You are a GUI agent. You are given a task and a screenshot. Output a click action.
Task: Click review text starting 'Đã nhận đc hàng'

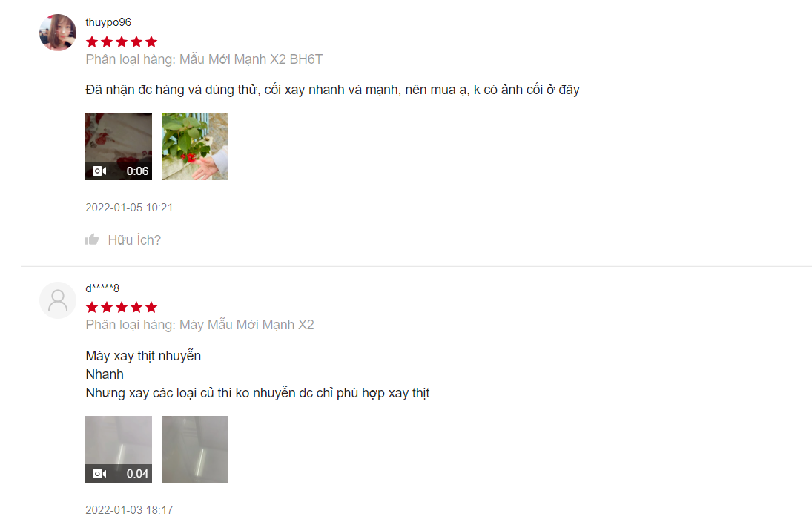tap(332, 90)
